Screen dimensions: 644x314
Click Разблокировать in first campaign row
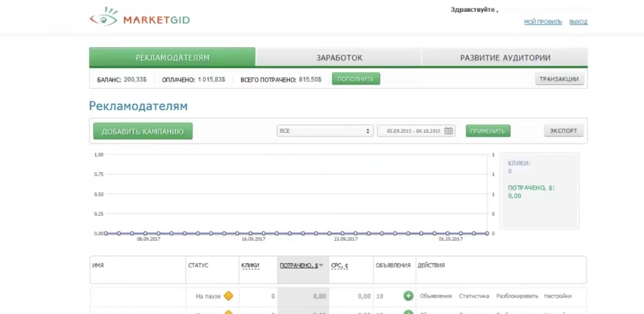point(517,296)
